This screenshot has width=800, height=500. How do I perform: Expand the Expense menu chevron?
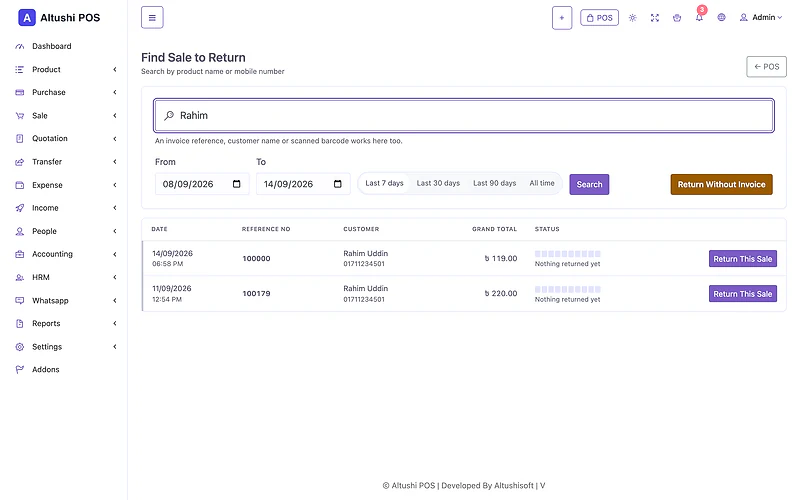(115, 185)
